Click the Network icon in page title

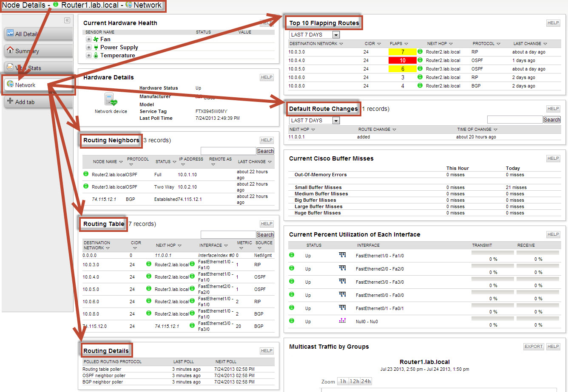click(x=129, y=5)
